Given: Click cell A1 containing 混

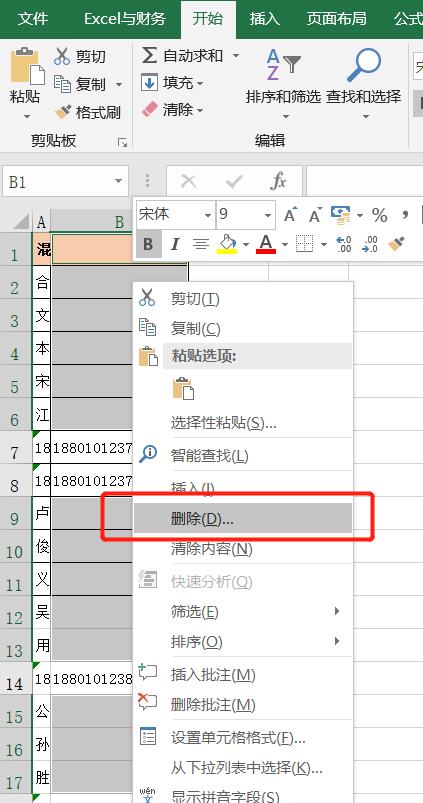Looking at the screenshot, I should pos(42,249).
